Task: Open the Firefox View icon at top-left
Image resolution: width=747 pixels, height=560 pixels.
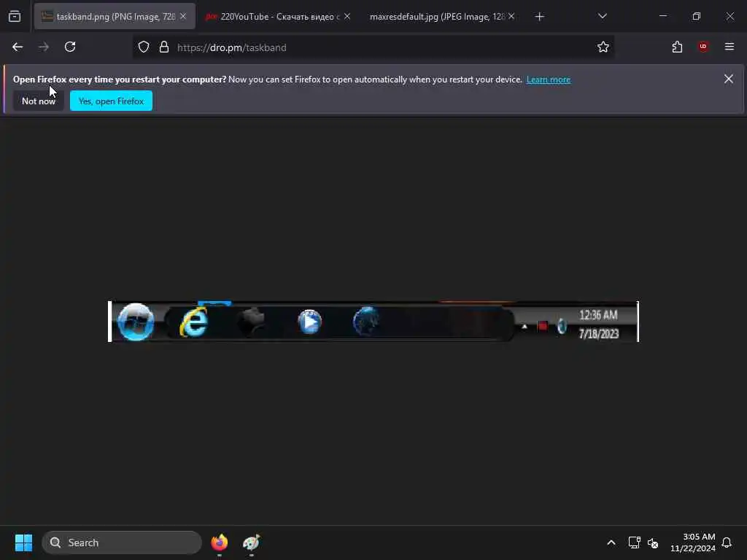Action: pyautogui.click(x=15, y=16)
